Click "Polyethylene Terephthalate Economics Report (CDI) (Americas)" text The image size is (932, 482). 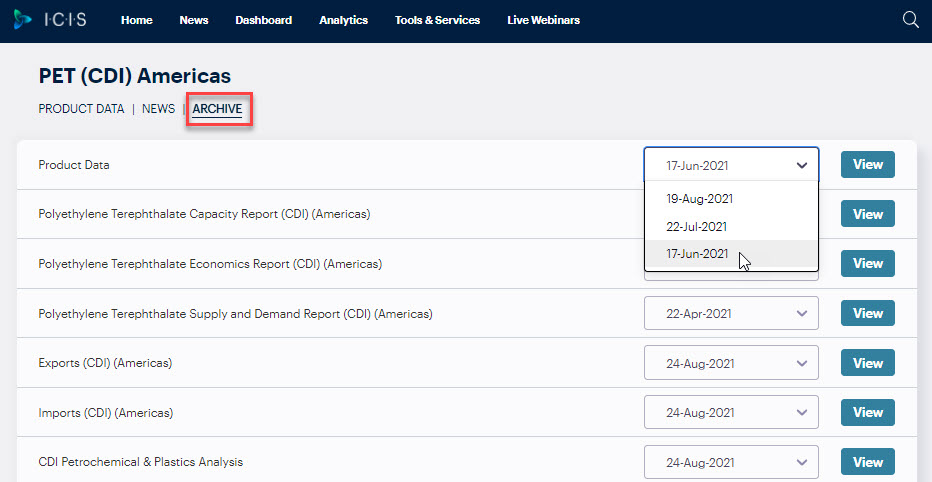[210, 263]
